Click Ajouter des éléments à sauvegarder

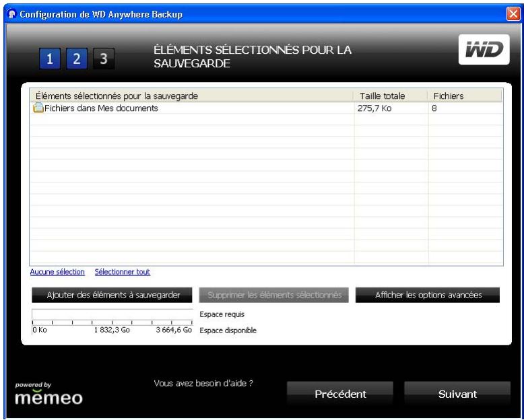point(112,295)
